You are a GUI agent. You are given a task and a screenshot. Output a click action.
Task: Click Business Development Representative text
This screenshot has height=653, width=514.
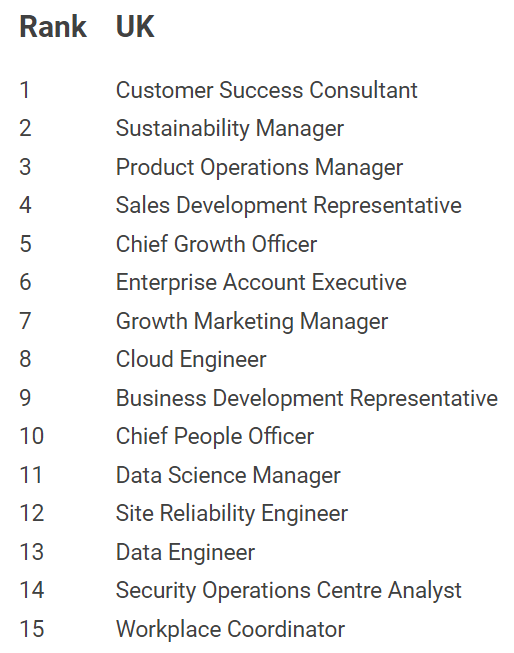tap(307, 398)
